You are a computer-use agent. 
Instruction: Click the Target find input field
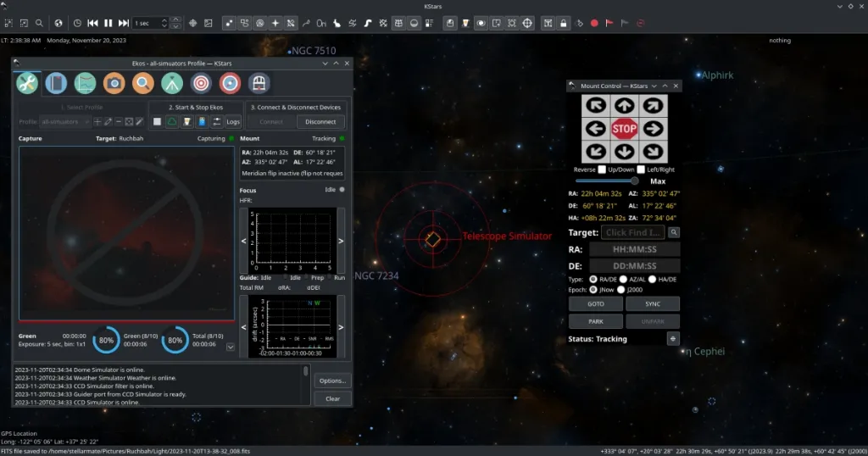(632, 232)
